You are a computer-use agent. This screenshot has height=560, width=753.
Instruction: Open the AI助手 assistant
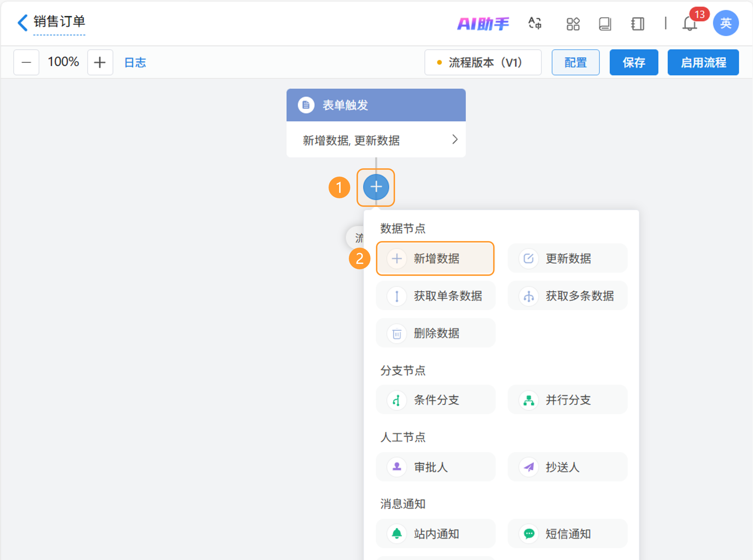[x=483, y=24]
